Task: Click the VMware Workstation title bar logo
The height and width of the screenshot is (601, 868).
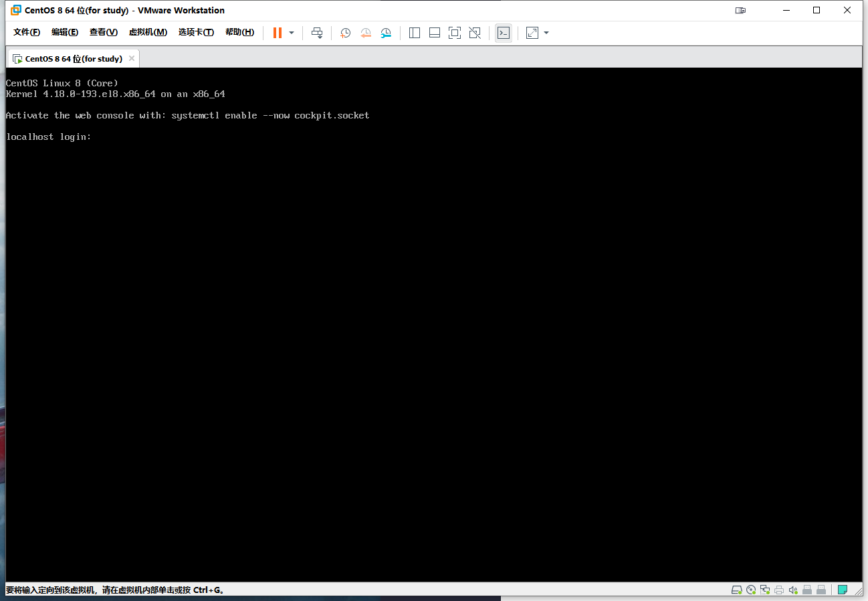Action: click(x=16, y=10)
